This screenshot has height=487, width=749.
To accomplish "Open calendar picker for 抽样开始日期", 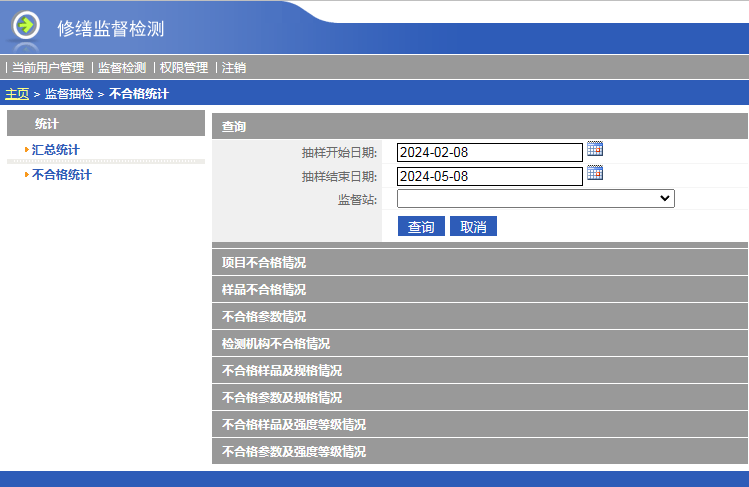I will pyautogui.click(x=595, y=150).
